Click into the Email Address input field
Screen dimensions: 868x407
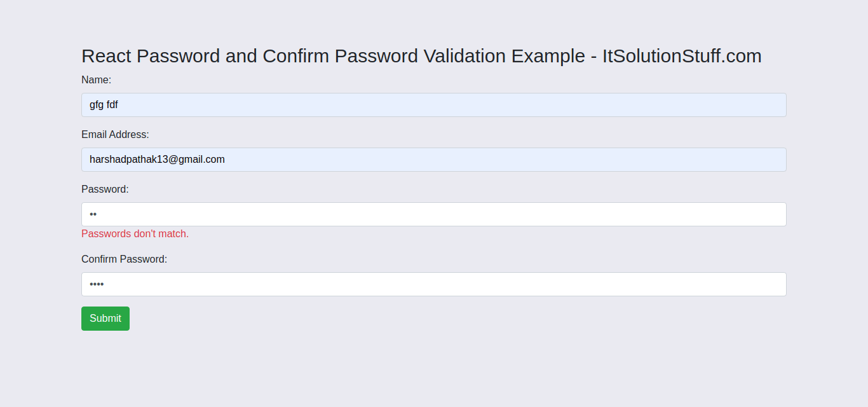[x=433, y=160]
